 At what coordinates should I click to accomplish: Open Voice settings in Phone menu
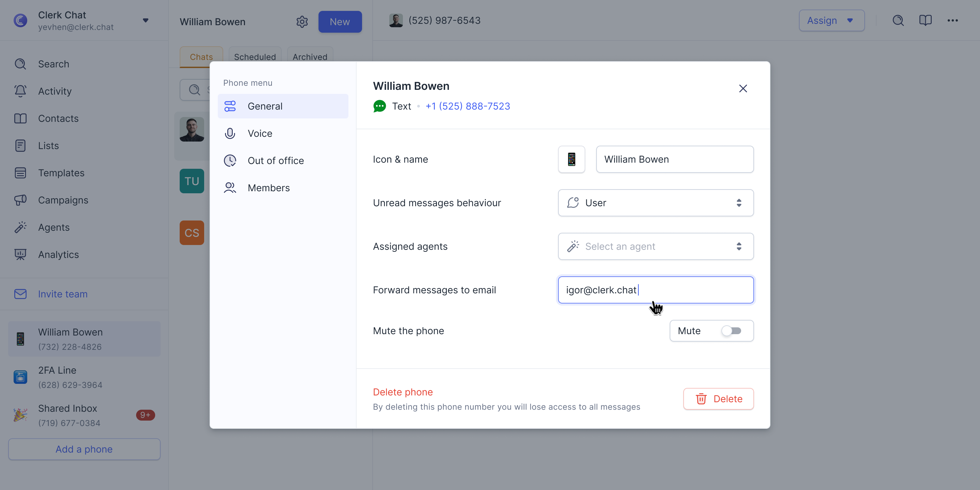[x=283, y=133]
